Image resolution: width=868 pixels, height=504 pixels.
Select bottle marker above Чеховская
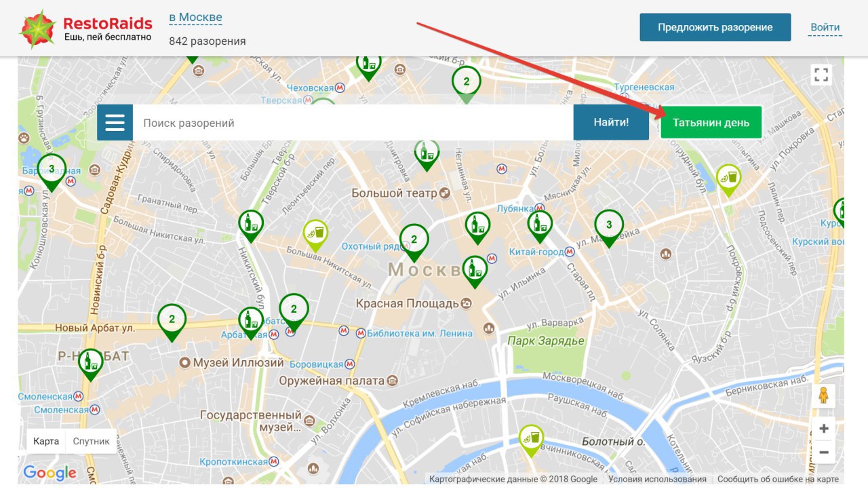[369, 69]
